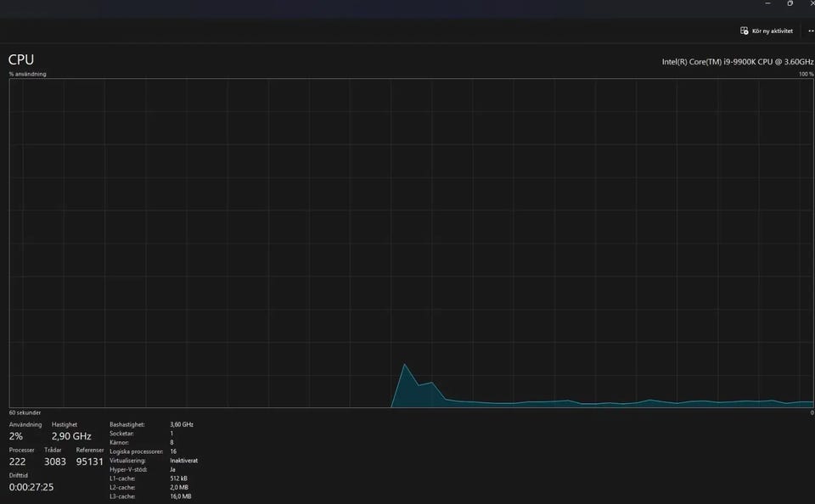Click the 95131 Referenser count
The height and width of the screenshot is (504, 815).
click(89, 462)
